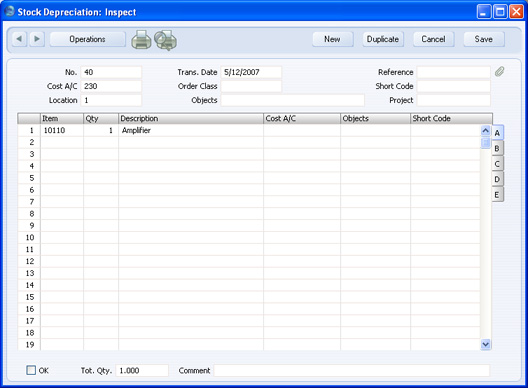The width and height of the screenshot is (528, 388).
Task: Click the Save button
Action: 484,39
